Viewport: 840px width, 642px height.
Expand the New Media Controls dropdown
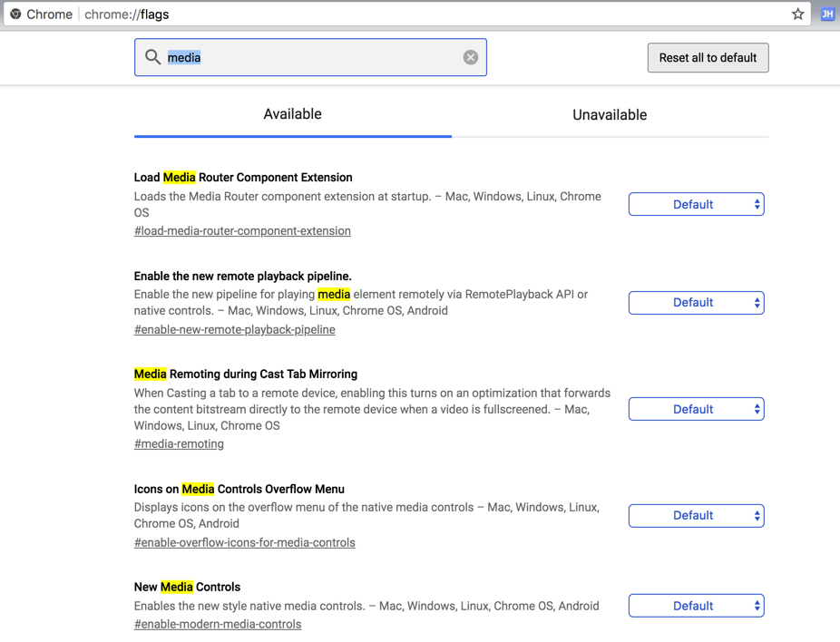[x=696, y=606]
